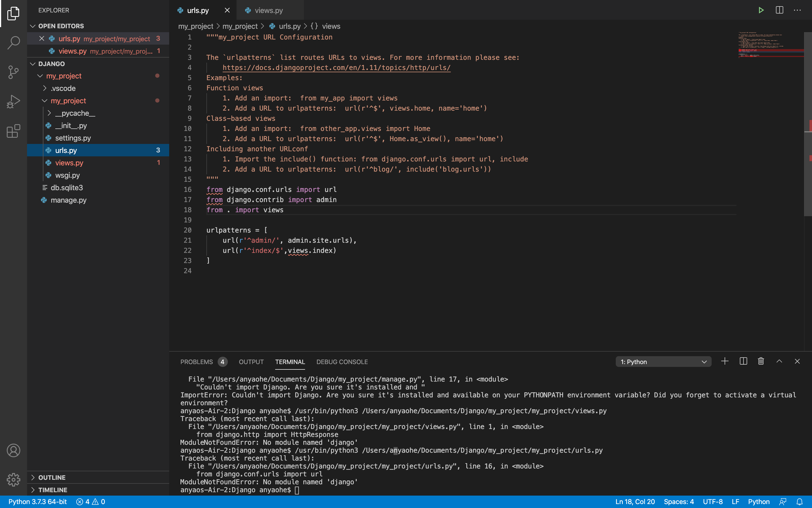The width and height of the screenshot is (812, 508).
Task: Show errors and warnings count in status bar
Action: click(x=91, y=502)
